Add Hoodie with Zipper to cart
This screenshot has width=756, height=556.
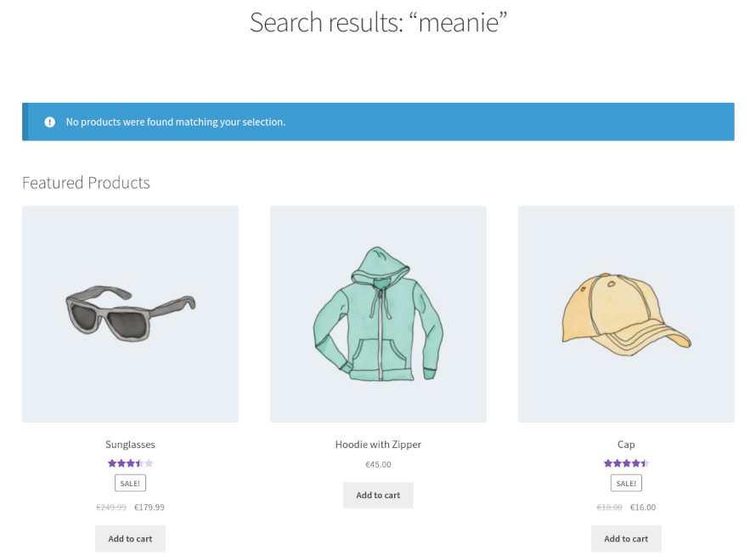[x=378, y=495]
